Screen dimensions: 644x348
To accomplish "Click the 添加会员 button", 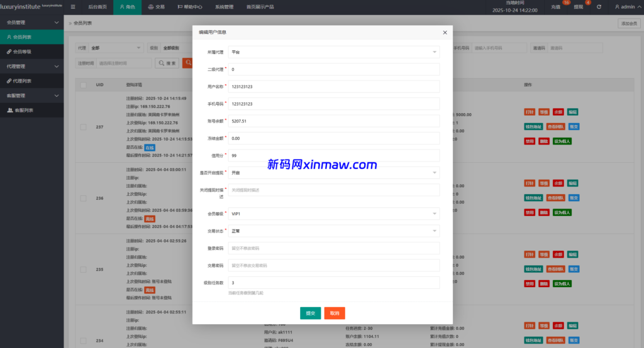I will click(x=629, y=23).
